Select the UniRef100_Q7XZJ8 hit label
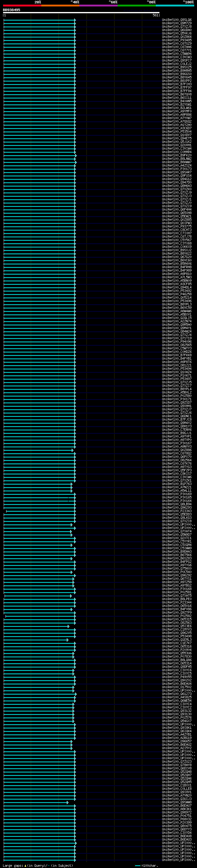 tap(177, 26)
